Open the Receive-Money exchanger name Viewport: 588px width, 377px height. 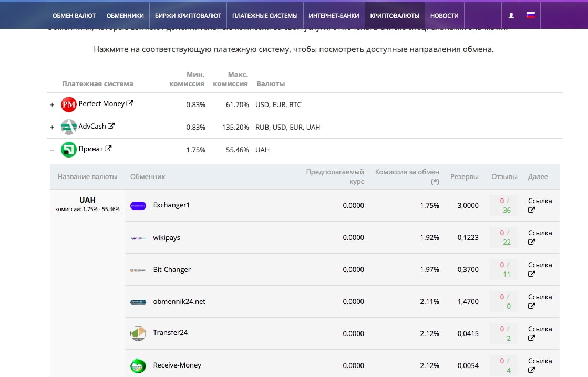177,365
